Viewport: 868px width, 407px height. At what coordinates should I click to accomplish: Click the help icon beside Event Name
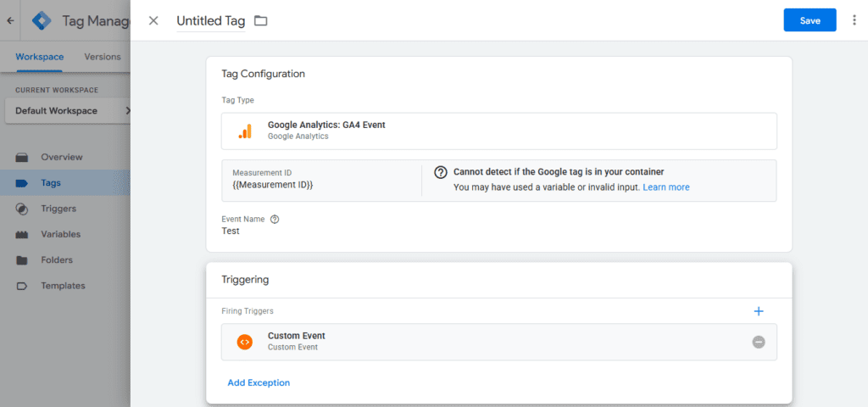tap(275, 219)
